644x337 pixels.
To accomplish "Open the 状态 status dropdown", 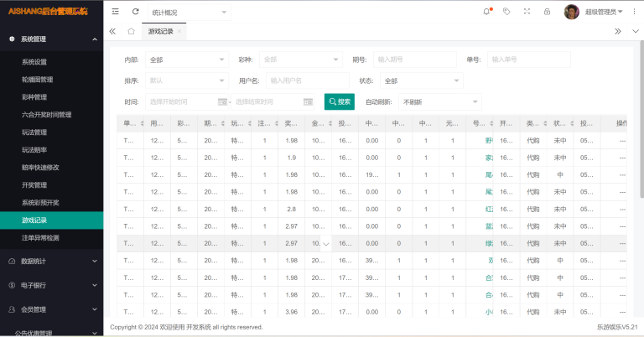I will 422,81.
